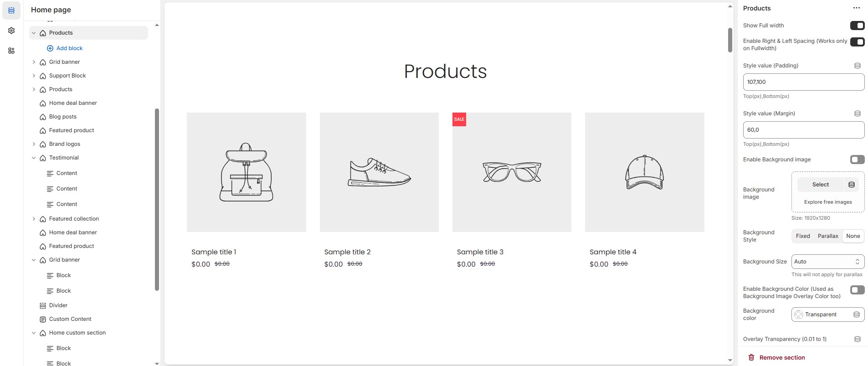868x366 pixels.
Task: Click dynamic source icon for Style value (Margin)
Action: click(857, 113)
